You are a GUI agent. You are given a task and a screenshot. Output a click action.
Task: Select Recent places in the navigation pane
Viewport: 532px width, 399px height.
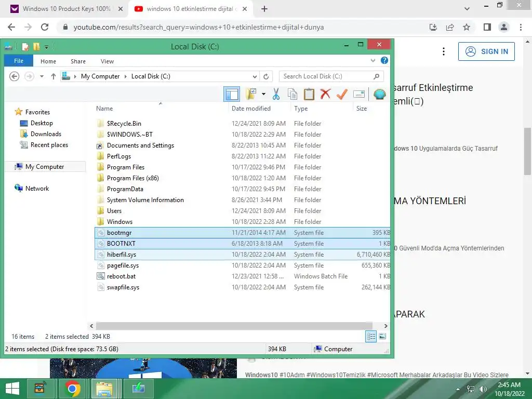pos(49,145)
